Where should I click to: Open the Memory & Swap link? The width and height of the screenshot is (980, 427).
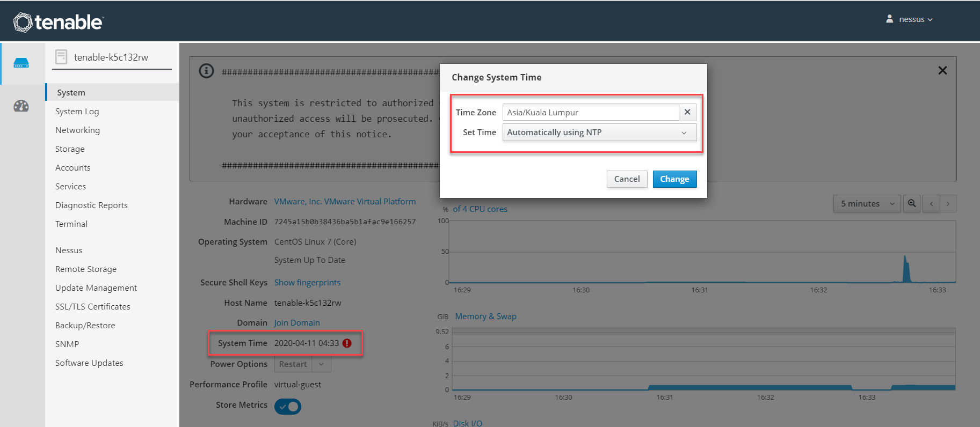[485, 316]
